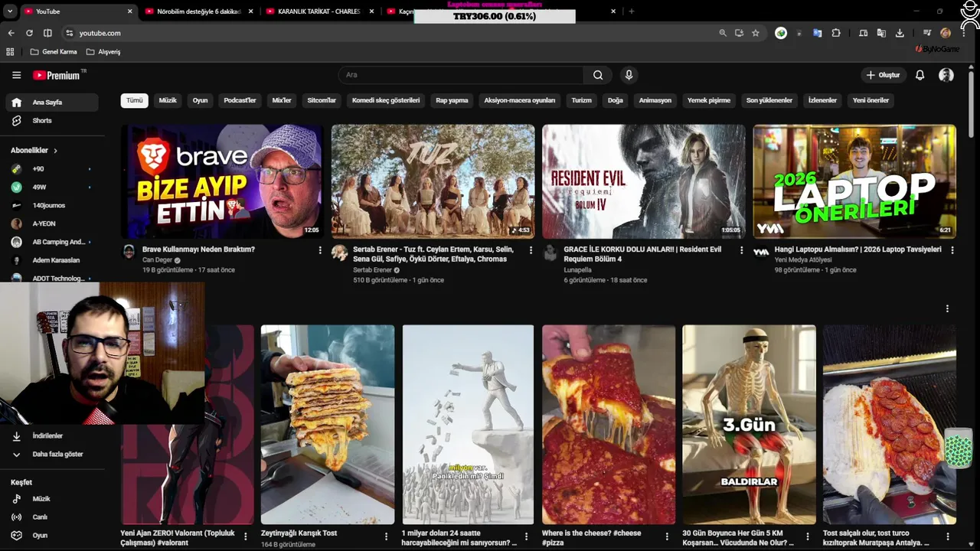Play the 2026 Laptop Önerileri thumbnail
The width and height of the screenshot is (980, 551).
click(x=854, y=182)
